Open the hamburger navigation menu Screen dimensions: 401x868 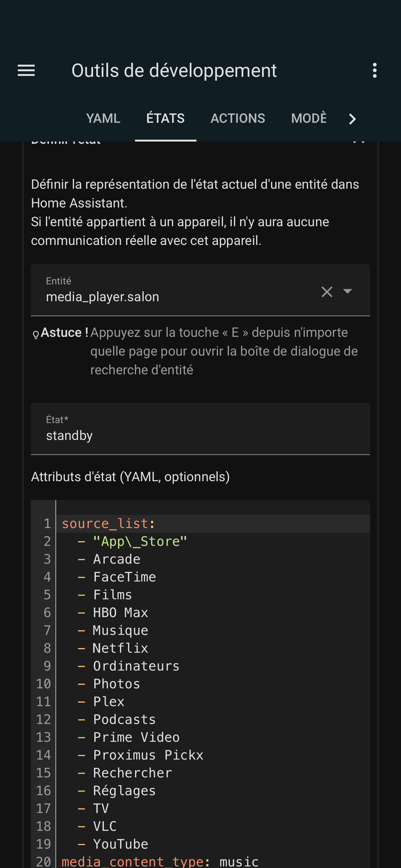26,70
